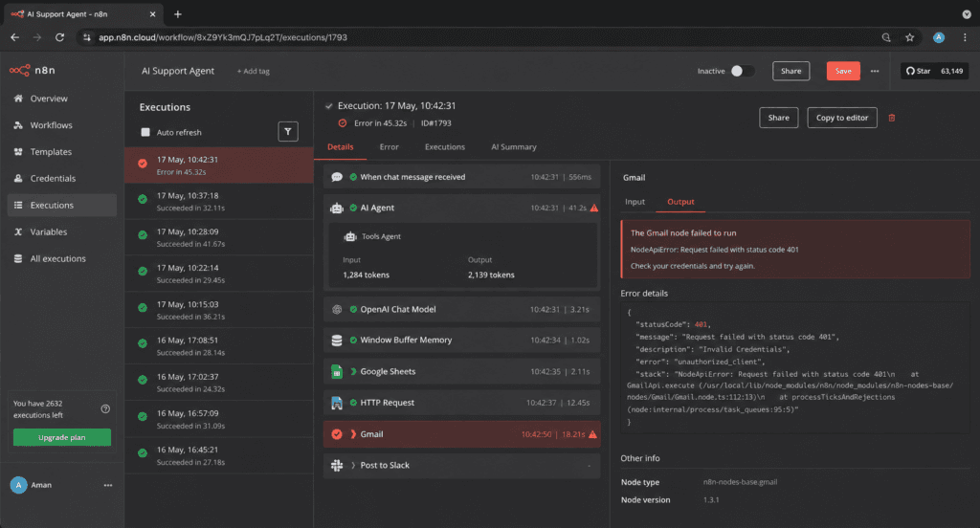Select the 17 May, 10:37:18 execution
The height and width of the screenshot is (528, 980).
tap(219, 201)
